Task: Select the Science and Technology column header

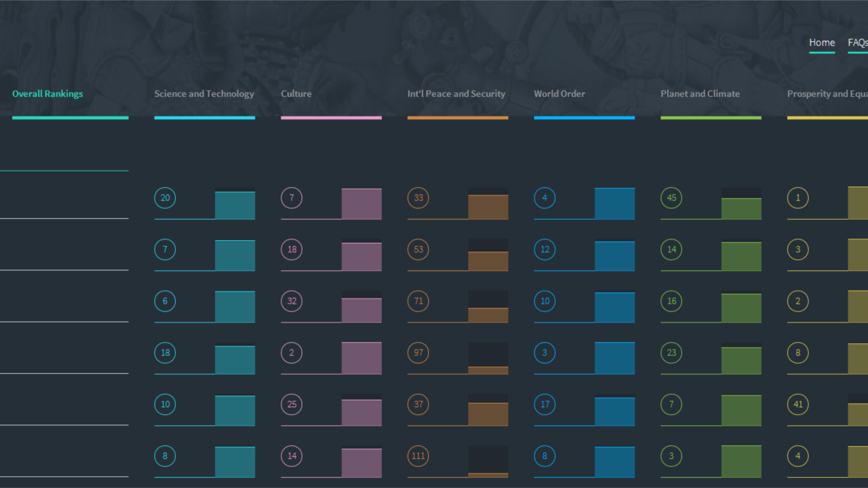Action: point(204,94)
